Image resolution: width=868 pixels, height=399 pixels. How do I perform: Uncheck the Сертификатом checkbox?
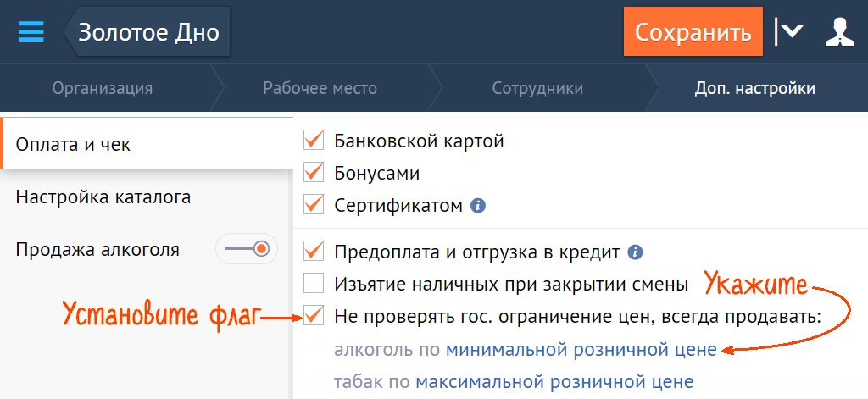point(314,205)
